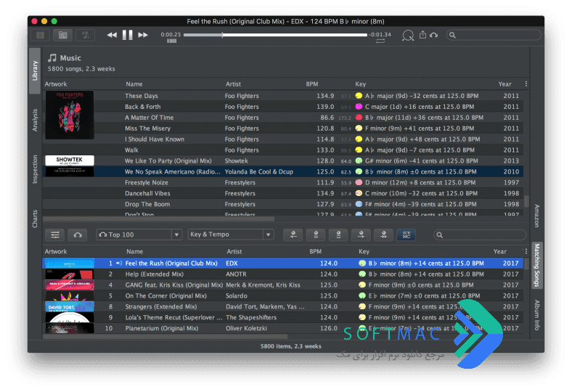Switch to the Inspection side tab

pos(35,169)
